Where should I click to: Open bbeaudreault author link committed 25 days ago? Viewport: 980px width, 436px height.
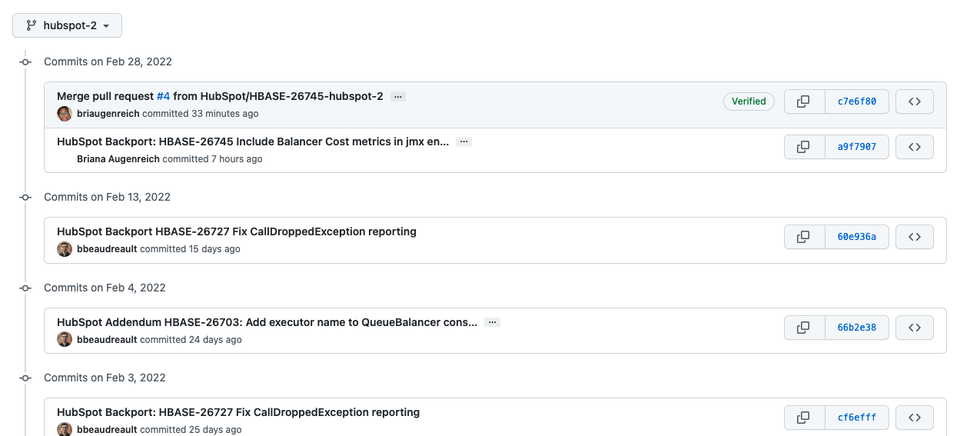click(107, 430)
